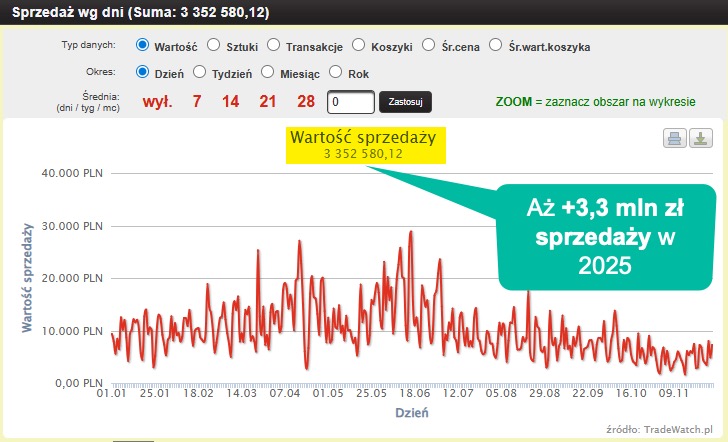The width and height of the screenshot is (728, 442).
Task: Turn off average with wył. link
Action: [x=157, y=102]
